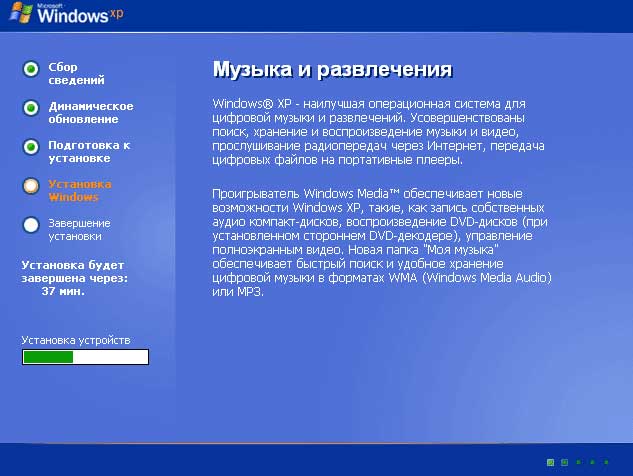Image resolution: width=633 pixels, height=476 pixels.
Task: Click the Windows XP flag logo
Action: coord(21,13)
